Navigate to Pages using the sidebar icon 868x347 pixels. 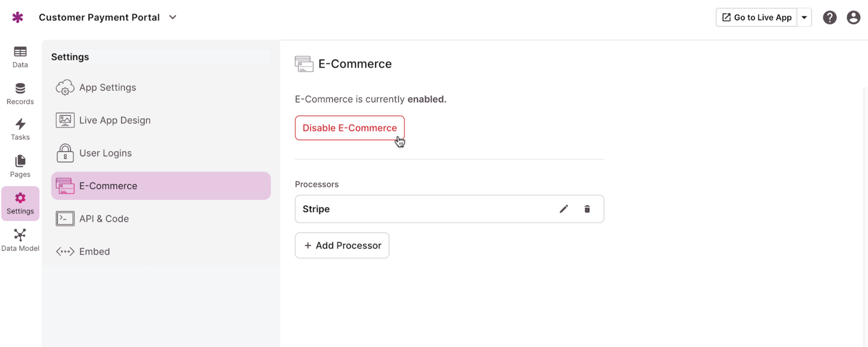[x=20, y=166]
